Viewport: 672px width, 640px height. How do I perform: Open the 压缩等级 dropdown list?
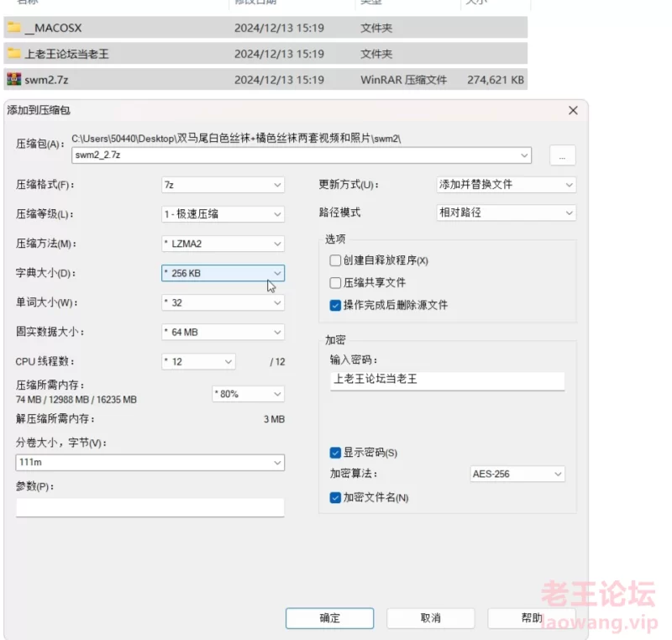coord(223,213)
